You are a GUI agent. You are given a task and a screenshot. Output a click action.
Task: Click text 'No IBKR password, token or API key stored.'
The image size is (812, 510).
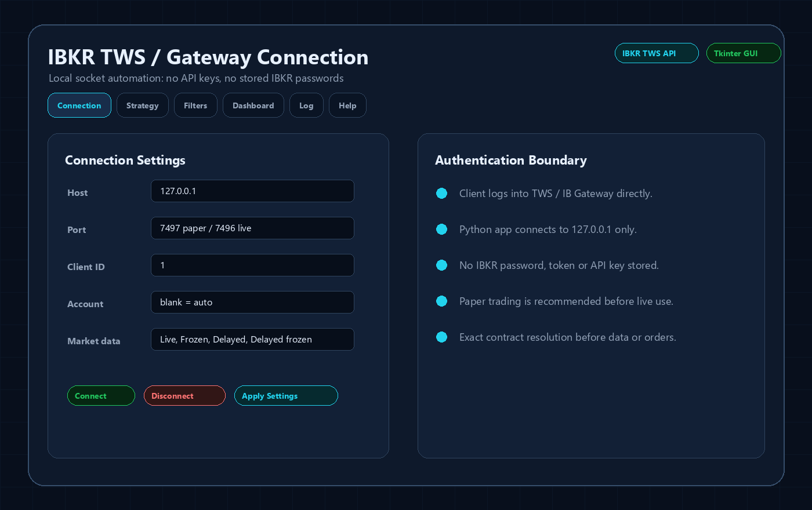pyautogui.click(x=559, y=265)
